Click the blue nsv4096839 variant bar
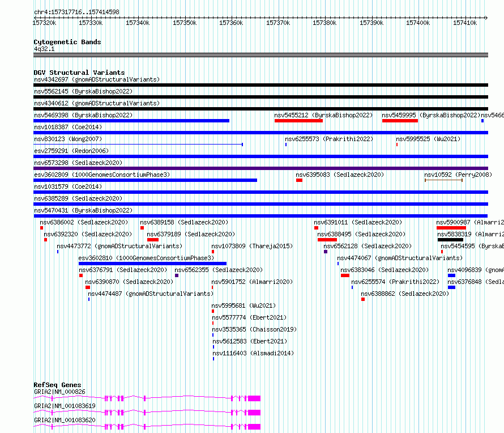Viewport: 504px width, 433px height. pos(451,275)
